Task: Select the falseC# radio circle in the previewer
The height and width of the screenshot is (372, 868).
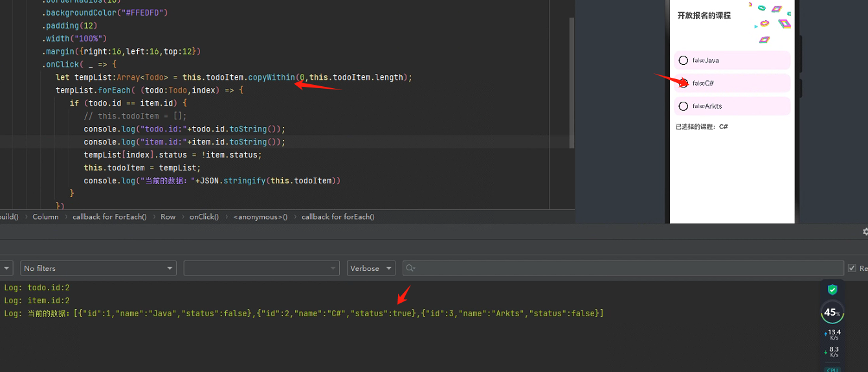Action: coord(683,83)
